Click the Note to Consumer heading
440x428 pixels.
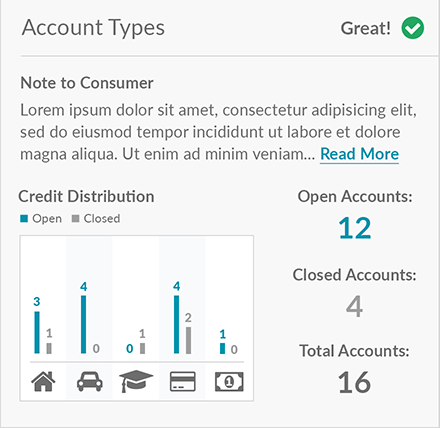click(x=87, y=83)
